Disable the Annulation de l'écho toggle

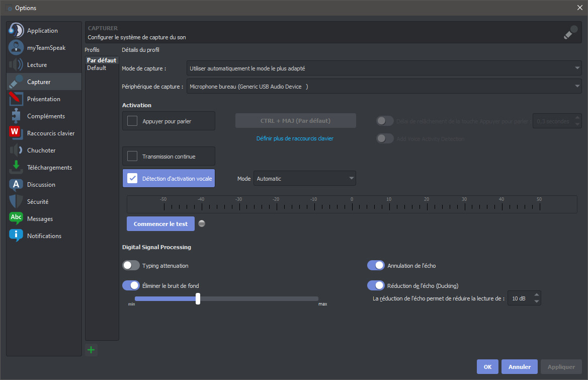pos(376,265)
